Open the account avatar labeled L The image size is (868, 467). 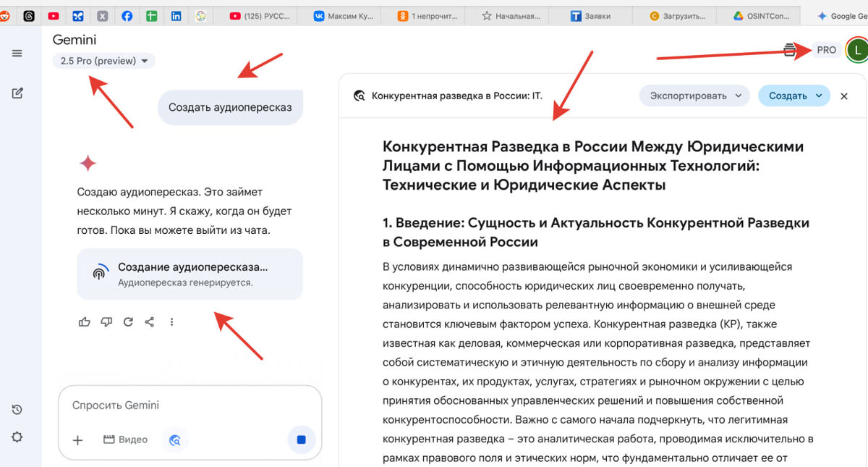coord(857,50)
